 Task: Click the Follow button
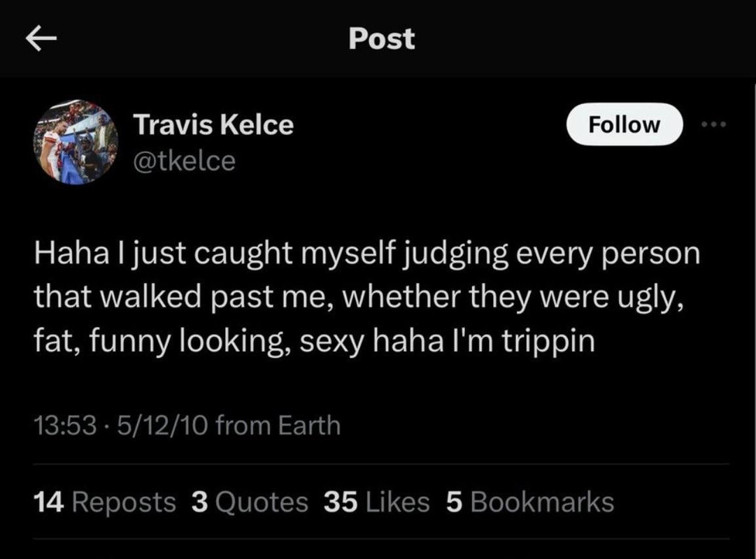625,124
